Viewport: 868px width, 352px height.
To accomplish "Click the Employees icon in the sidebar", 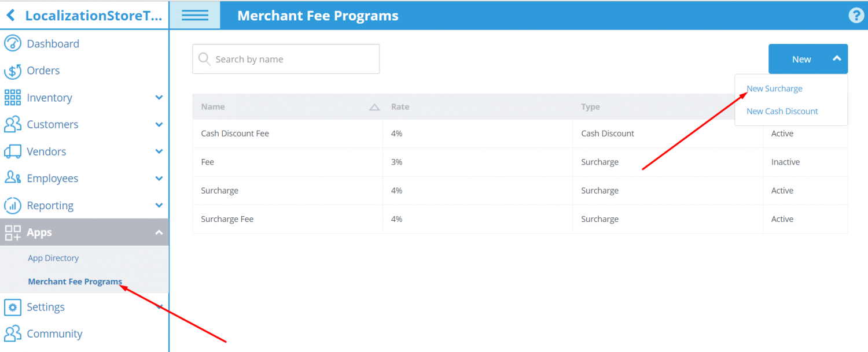I will (12, 178).
